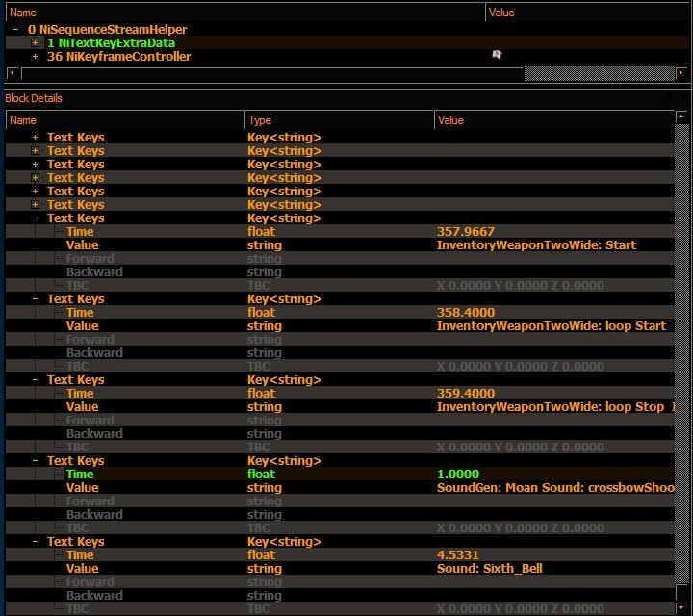Click the green highlighted Time row name
Screen dimensions: 693x616
80,475
